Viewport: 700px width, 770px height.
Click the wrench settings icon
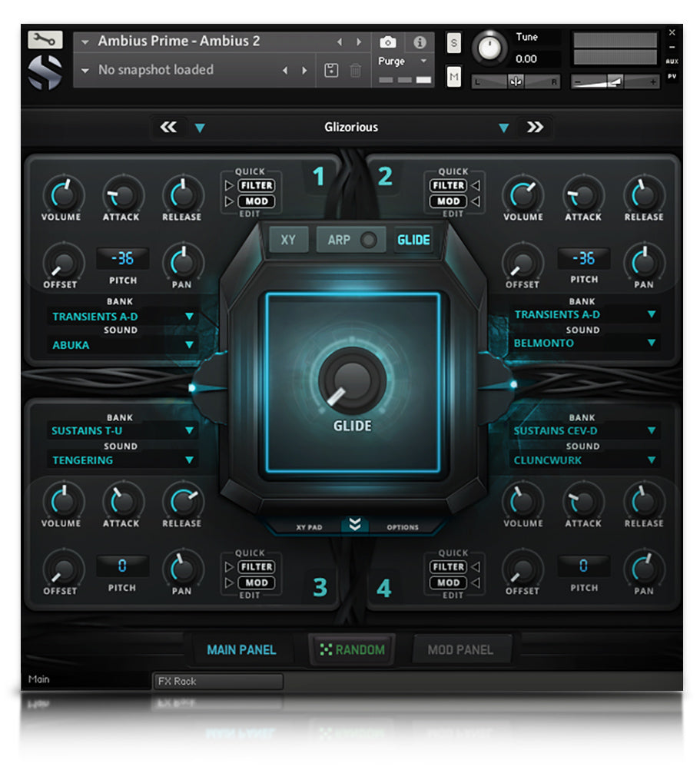point(45,40)
